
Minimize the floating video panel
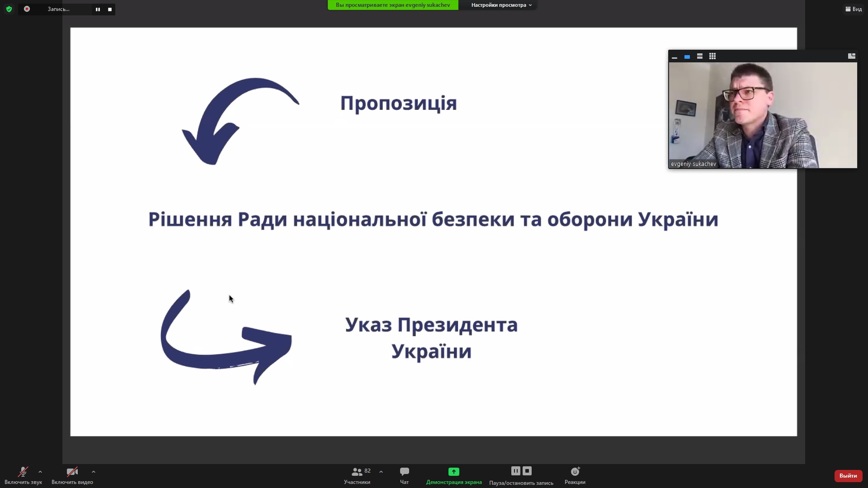coord(675,56)
